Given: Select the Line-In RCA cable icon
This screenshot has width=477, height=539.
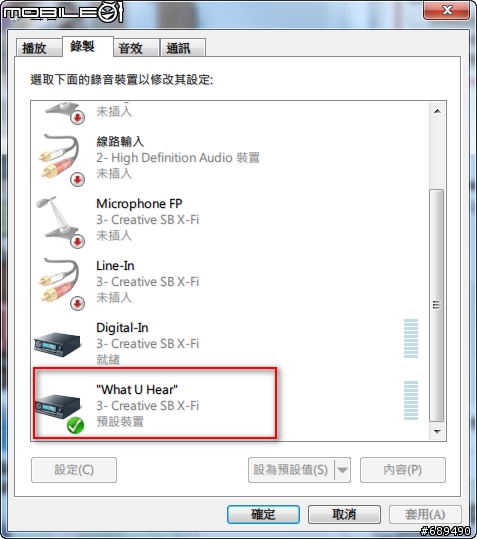Looking at the screenshot, I should 60,284.
